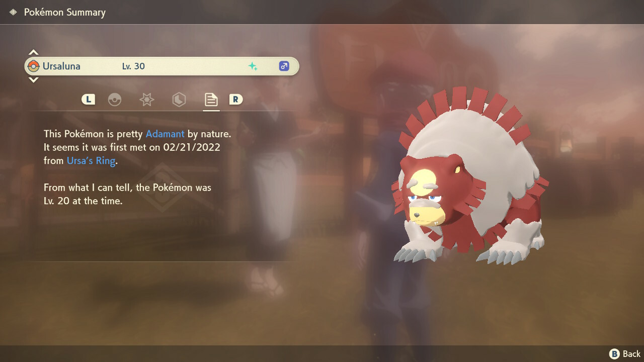The image size is (644, 362).
Task: Click the Ursa's Ring location text
Action: tap(91, 161)
